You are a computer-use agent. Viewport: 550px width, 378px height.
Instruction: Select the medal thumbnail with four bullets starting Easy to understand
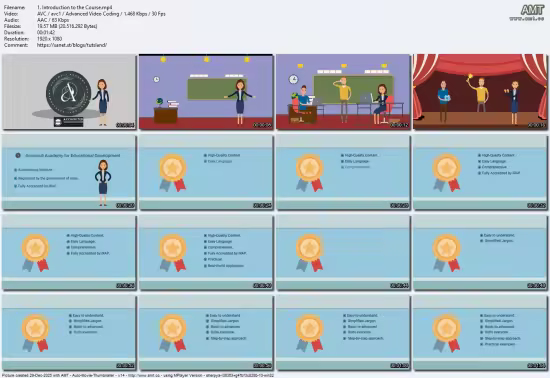tap(69, 333)
